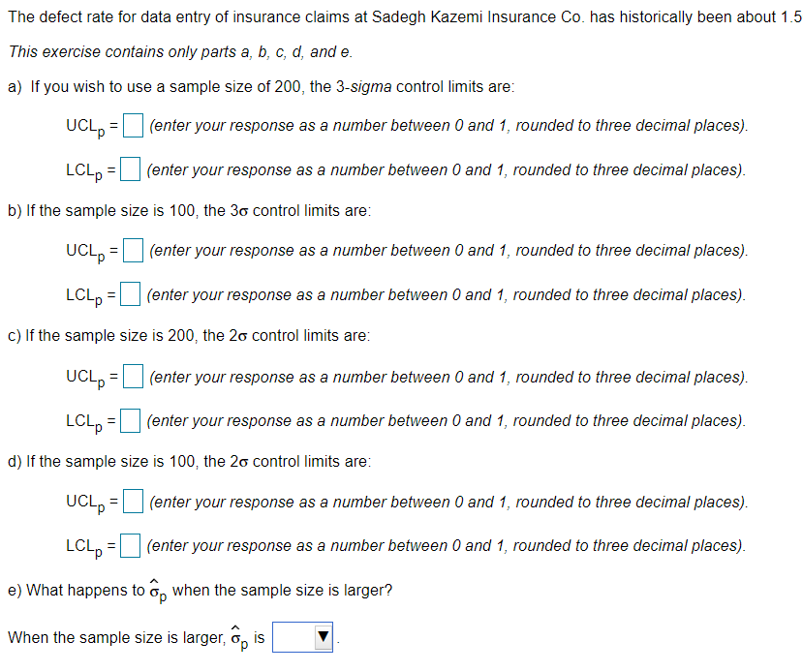Click the LCLp answer box in part a
The width and height of the screenshot is (803, 672).
pos(128,168)
